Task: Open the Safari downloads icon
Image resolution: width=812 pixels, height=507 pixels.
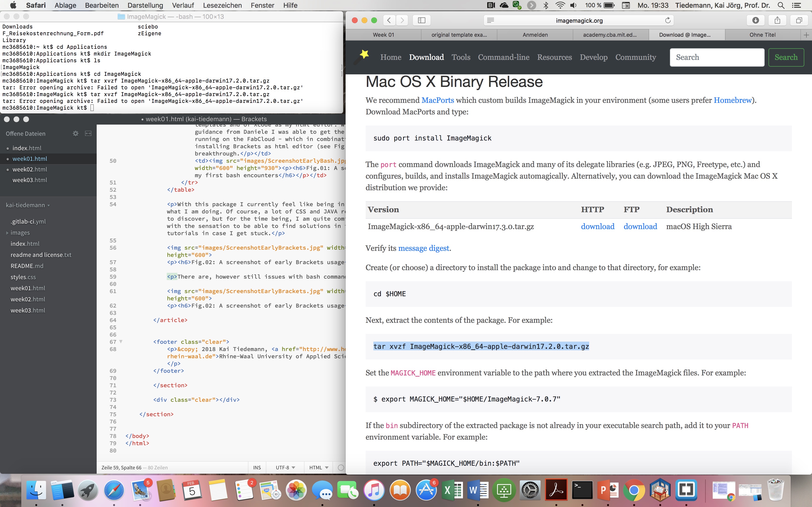Action: coord(755,21)
